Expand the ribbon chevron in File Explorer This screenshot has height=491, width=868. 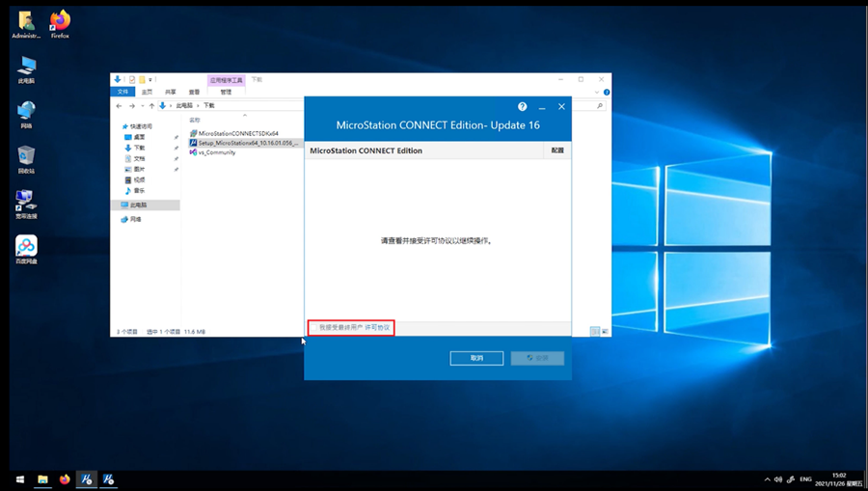pos(597,92)
